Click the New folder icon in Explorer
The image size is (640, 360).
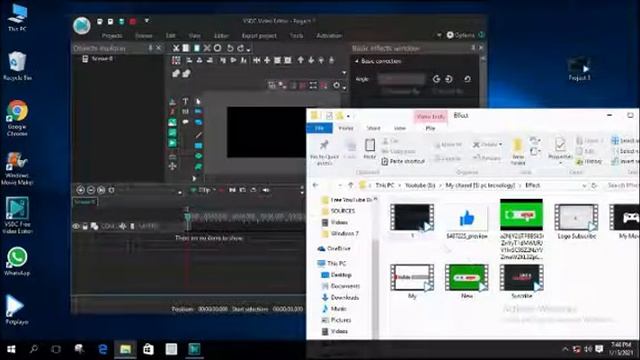click(x=518, y=146)
